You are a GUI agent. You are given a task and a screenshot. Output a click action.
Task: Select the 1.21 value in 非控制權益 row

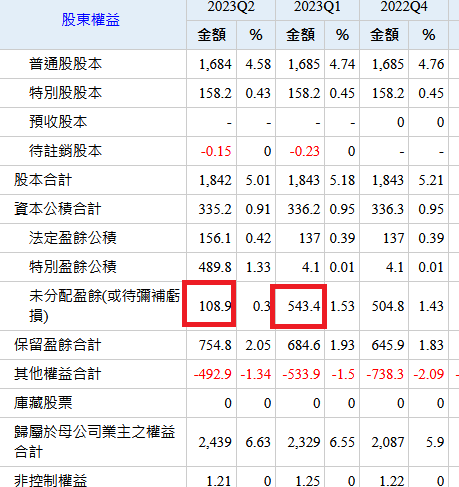219,481
